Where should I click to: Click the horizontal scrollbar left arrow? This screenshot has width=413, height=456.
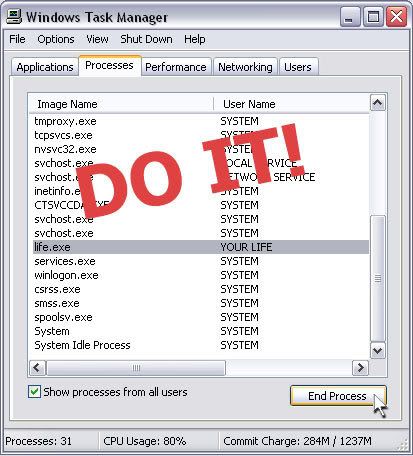coord(37,368)
